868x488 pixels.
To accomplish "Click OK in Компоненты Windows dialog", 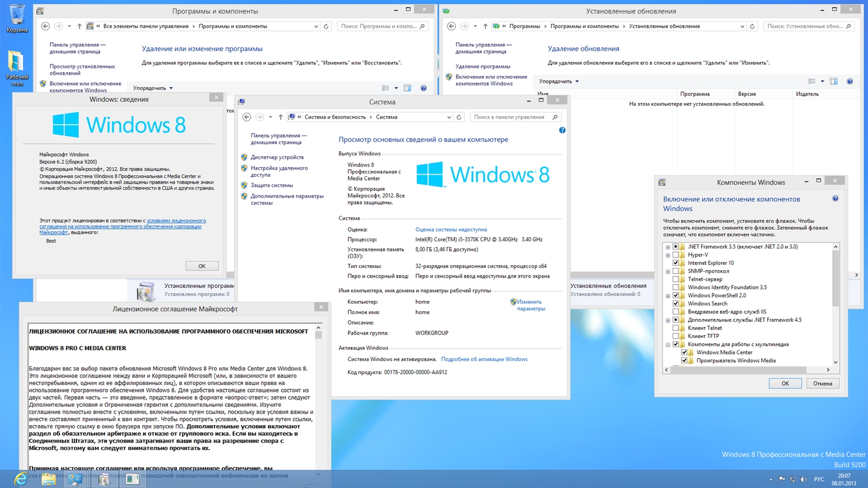I will coord(785,383).
